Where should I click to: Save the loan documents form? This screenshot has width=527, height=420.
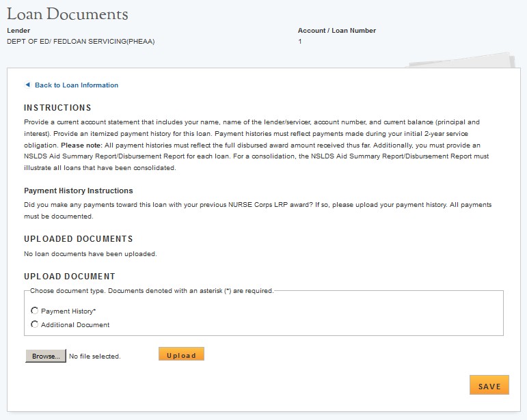click(x=489, y=386)
